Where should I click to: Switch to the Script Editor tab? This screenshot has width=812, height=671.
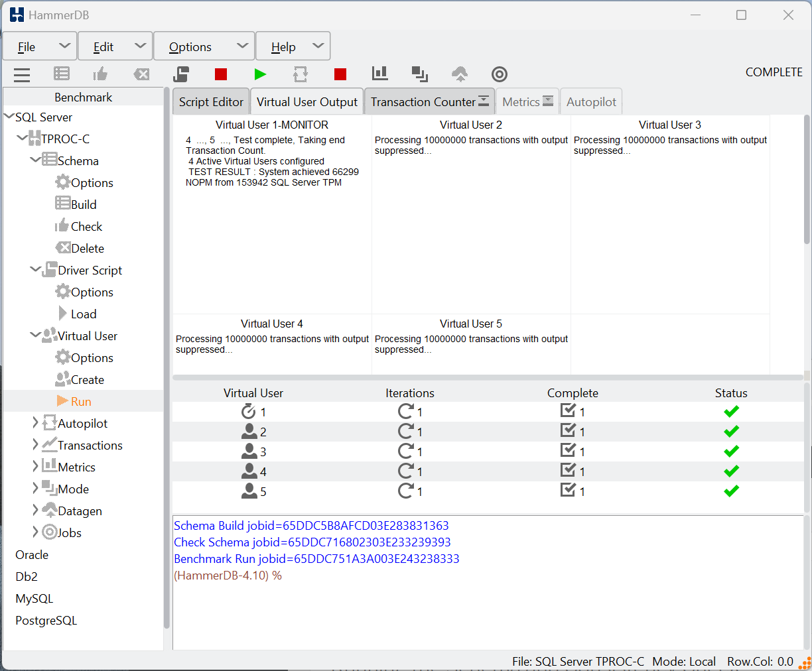point(211,101)
